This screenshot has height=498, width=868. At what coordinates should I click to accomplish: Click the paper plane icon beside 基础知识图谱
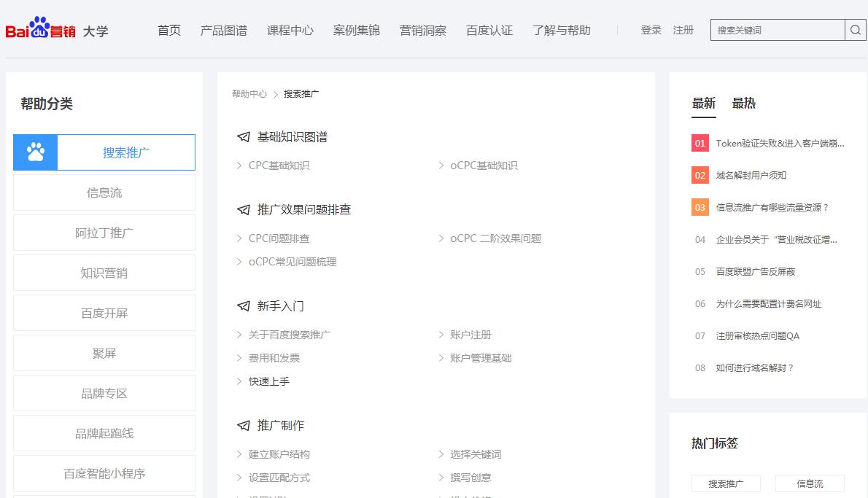[244, 136]
